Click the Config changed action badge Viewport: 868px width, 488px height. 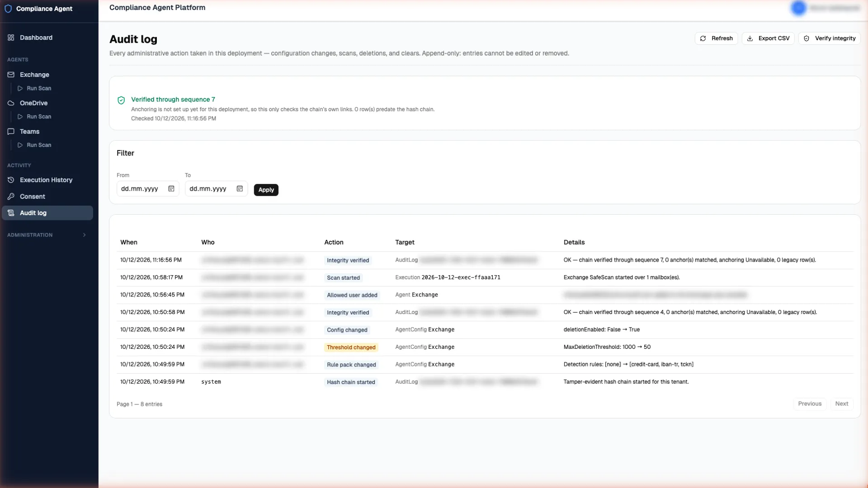pyautogui.click(x=347, y=330)
